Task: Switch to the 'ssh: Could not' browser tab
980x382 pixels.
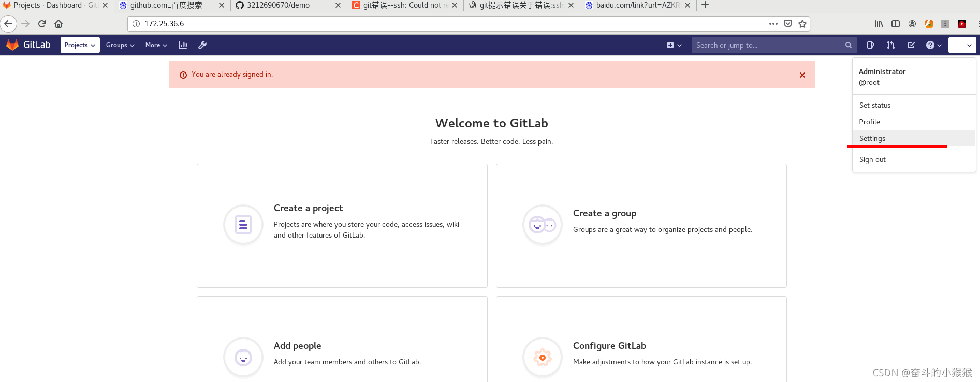Action: pos(404,5)
